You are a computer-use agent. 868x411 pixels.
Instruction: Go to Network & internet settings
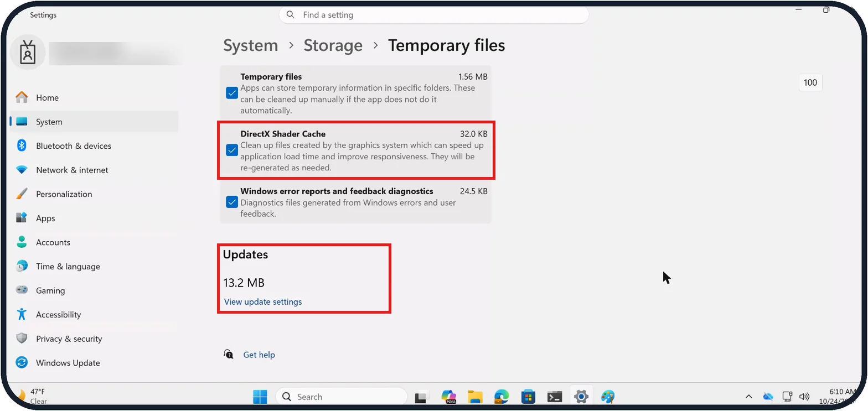point(94,170)
